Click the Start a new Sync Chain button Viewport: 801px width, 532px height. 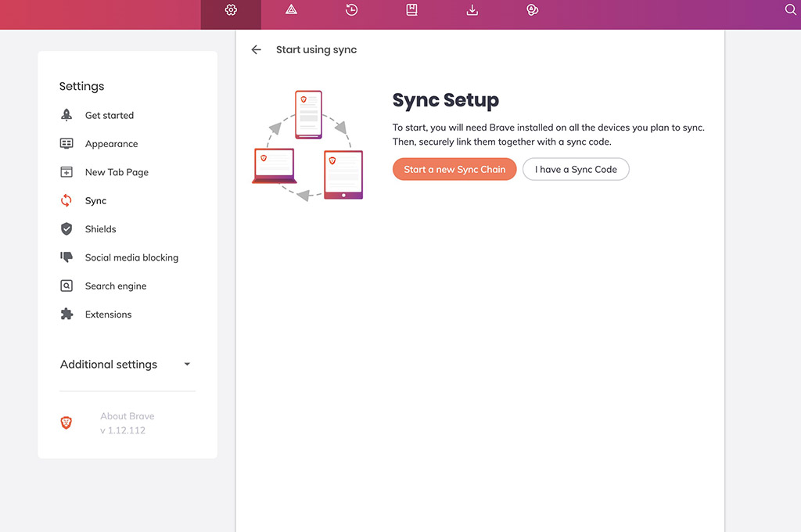point(454,170)
